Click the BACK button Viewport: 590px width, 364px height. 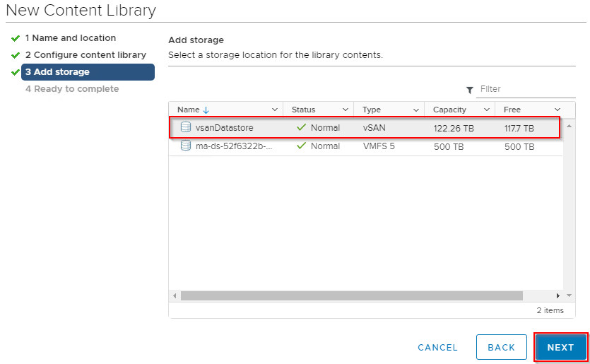(501, 347)
